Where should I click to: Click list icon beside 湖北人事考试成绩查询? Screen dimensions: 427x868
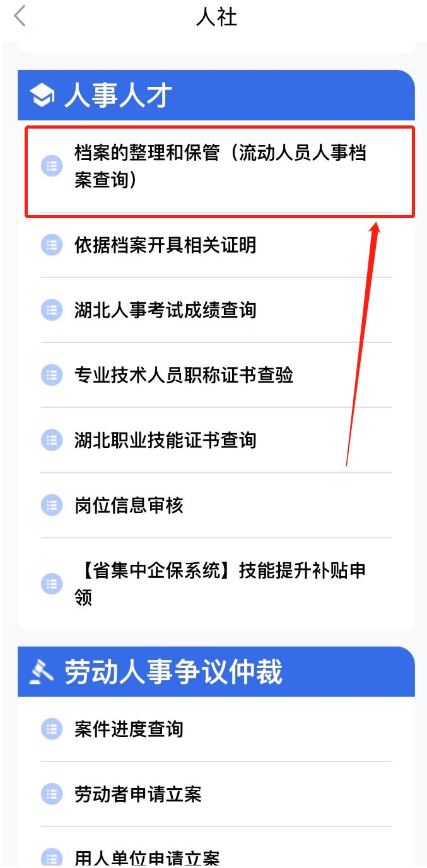click(52, 310)
